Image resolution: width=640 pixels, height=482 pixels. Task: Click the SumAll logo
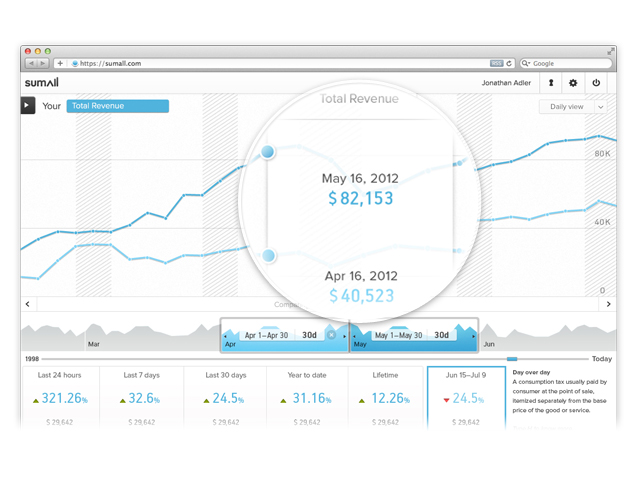[x=42, y=82]
